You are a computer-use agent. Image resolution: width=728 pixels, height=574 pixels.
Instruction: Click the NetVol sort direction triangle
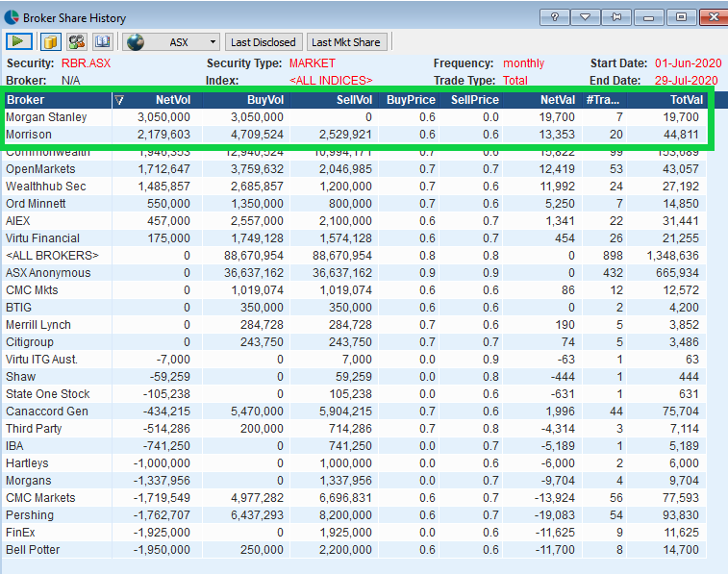point(119,100)
